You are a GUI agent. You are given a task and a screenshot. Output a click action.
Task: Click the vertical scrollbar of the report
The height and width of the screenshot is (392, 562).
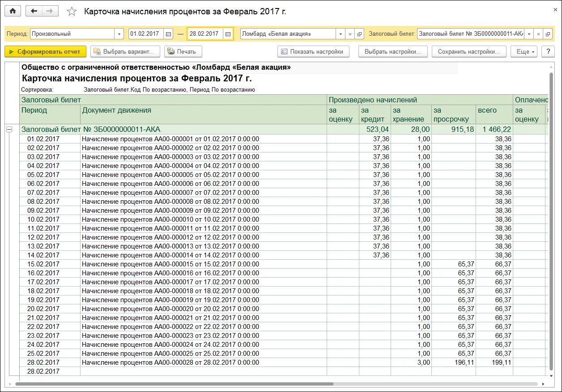pos(551,222)
